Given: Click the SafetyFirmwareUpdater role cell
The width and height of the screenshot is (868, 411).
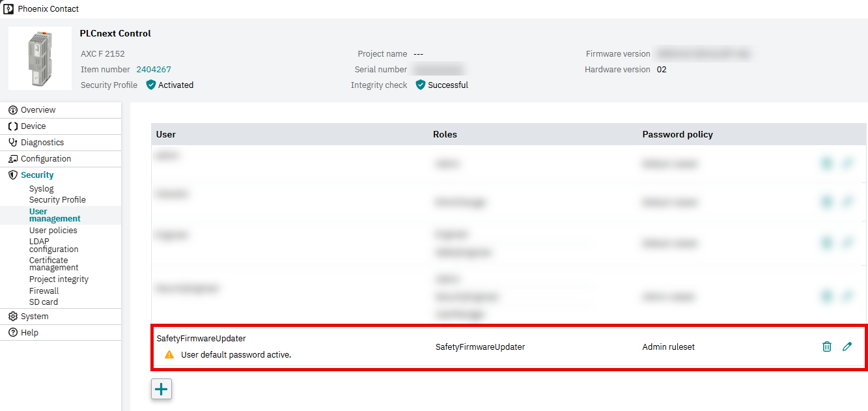Looking at the screenshot, I should click(480, 347).
